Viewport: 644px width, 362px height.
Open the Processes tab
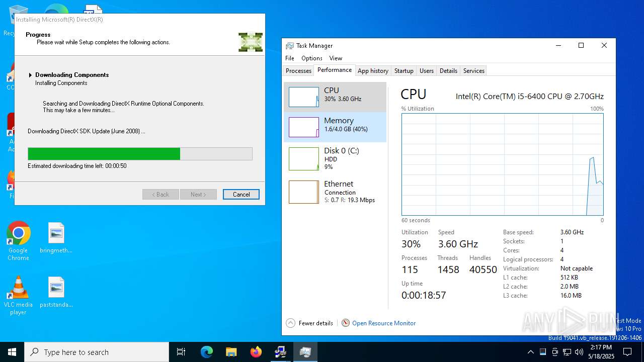point(298,71)
